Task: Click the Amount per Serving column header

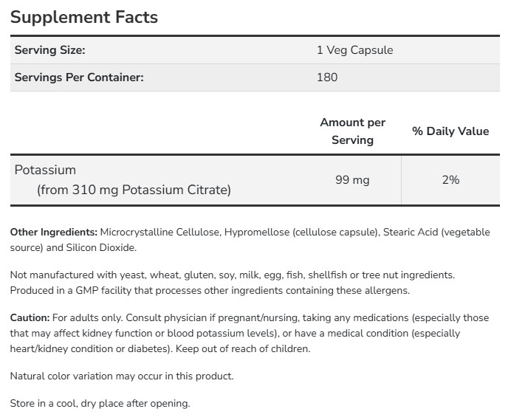Action: point(352,131)
